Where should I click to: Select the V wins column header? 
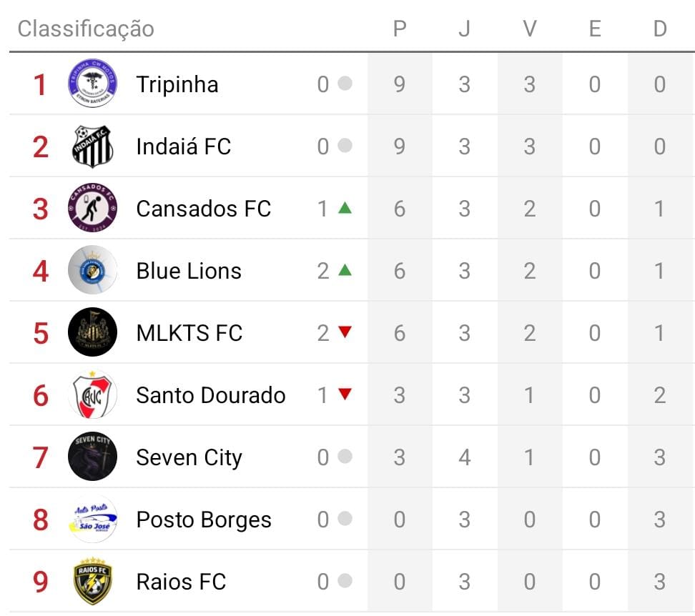click(x=529, y=29)
